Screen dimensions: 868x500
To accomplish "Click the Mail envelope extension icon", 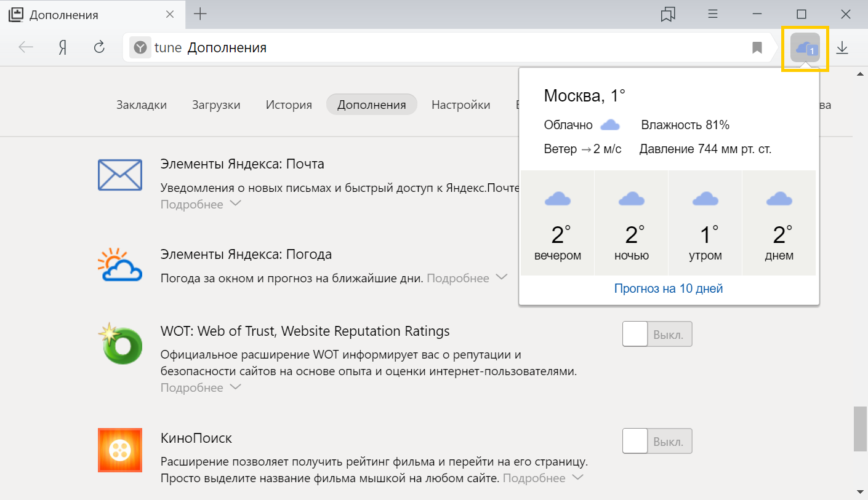I will pyautogui.click(x=120, y=175).
